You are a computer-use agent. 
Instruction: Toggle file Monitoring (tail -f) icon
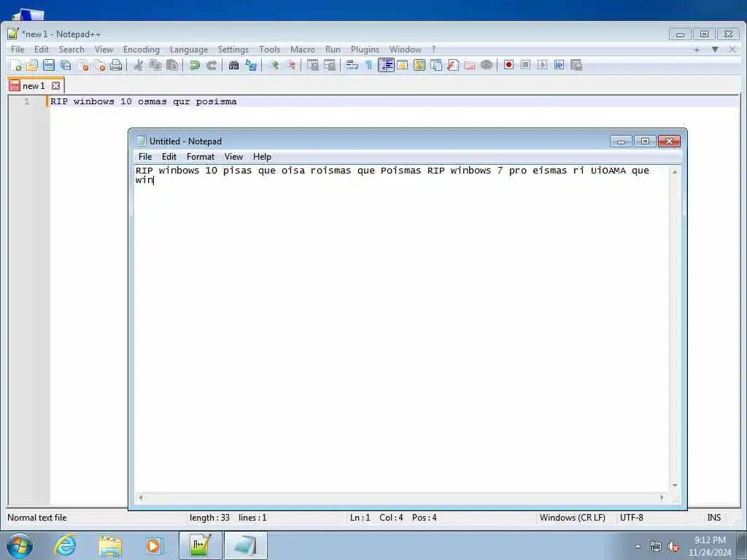click(487, 65)
